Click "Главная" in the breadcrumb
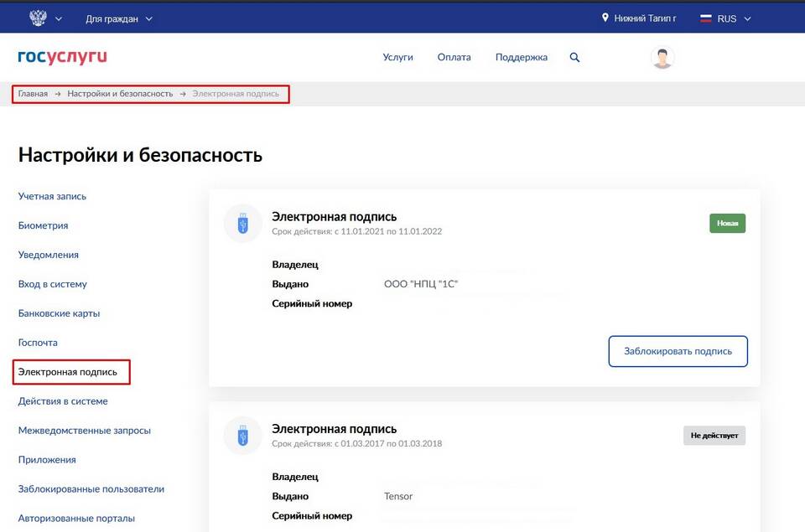This screenshot has height=532, width=805. pyautogui.click(x=33, y=94)
